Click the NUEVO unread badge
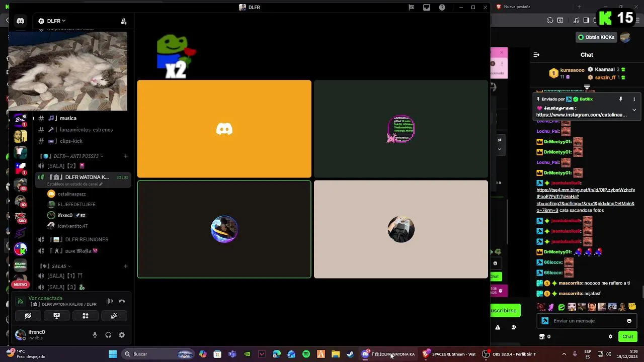Viewport: 644px width, 362px height. tap(21, 285)
